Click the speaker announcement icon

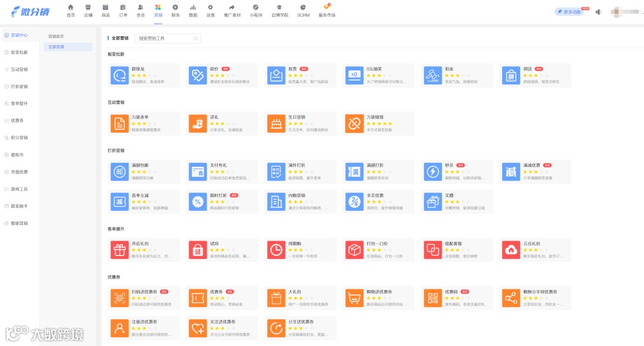click(x=599, y=12)
